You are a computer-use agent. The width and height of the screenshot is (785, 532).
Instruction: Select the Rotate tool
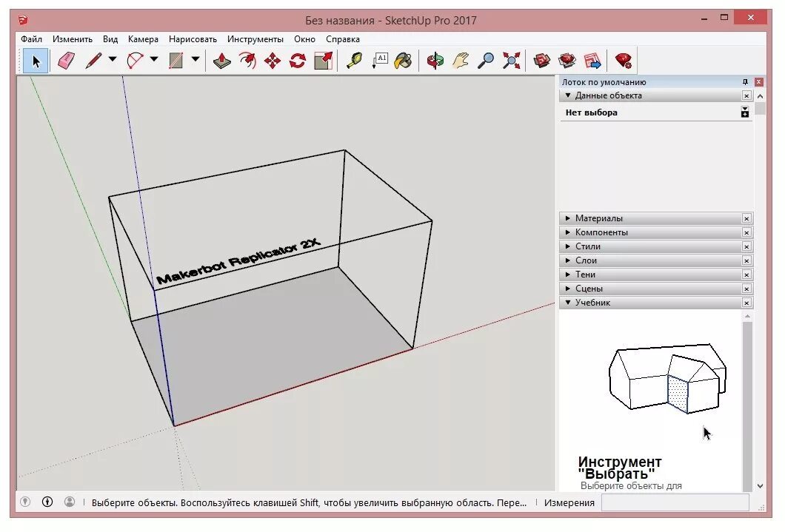tap(298, 61)
